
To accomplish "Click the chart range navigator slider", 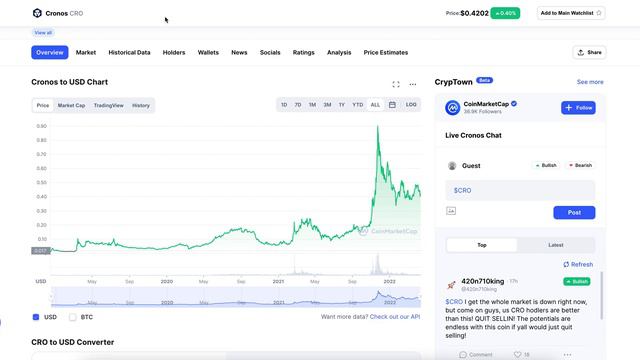I will [x=236, y=297].
